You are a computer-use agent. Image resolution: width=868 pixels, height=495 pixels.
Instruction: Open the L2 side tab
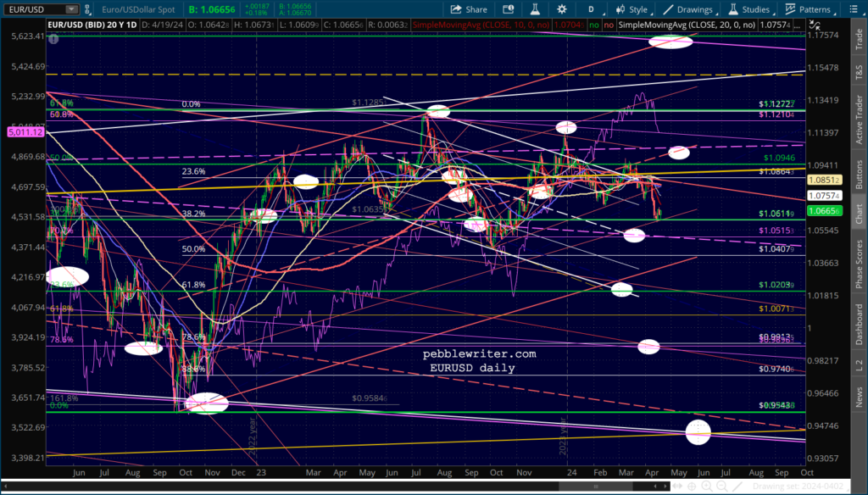(x=860, y=364)
